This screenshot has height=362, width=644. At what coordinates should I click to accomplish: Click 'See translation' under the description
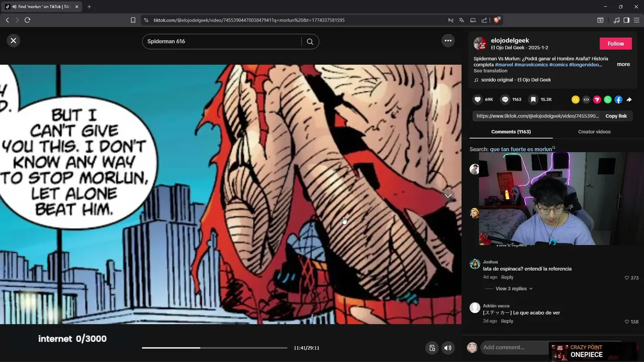pos(490,71)
